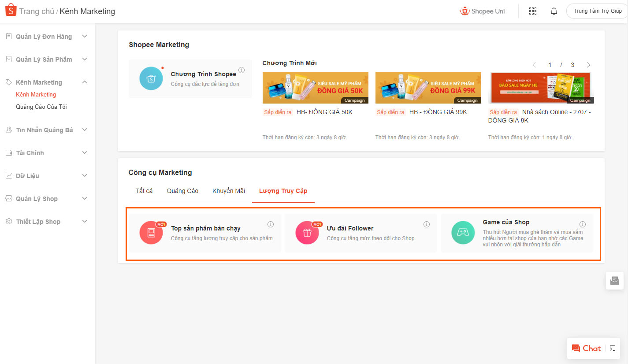Open the Shopee Uni link
The width and height of the screenshot is (628, 364).
(482, 11)
